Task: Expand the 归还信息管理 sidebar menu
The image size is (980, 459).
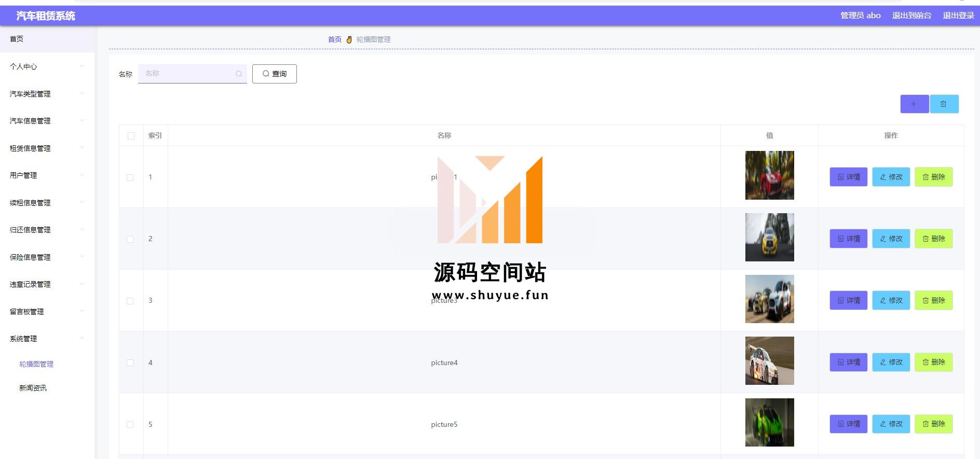Action: (x=47, y=230)
